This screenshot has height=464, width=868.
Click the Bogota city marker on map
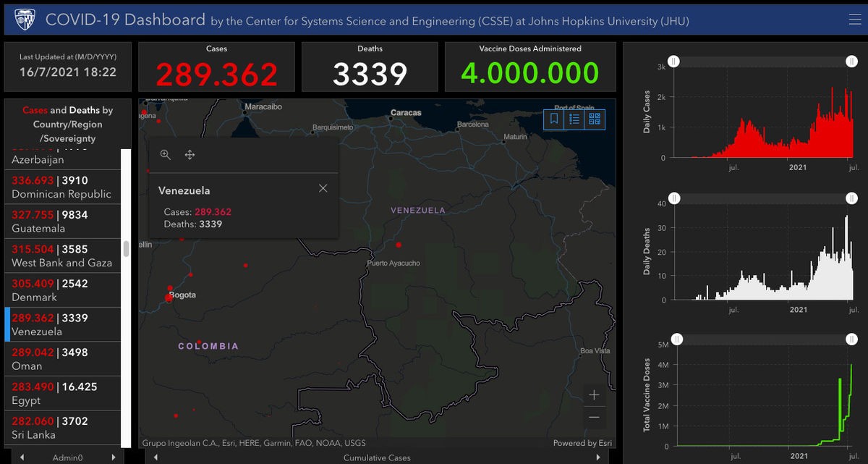pos(169,298)
